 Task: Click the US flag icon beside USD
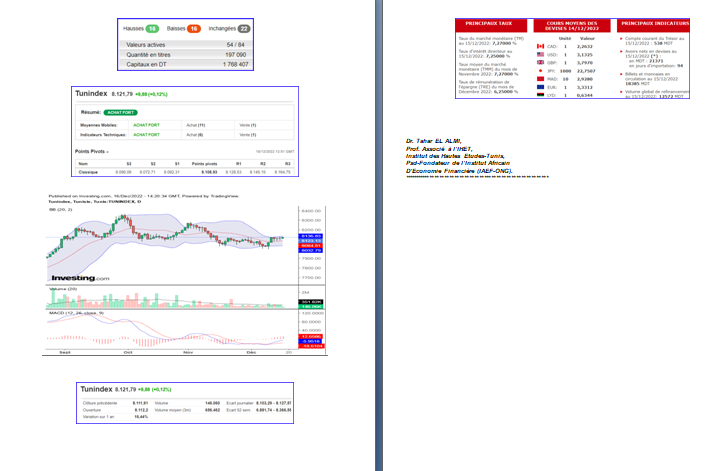(540, 56)
